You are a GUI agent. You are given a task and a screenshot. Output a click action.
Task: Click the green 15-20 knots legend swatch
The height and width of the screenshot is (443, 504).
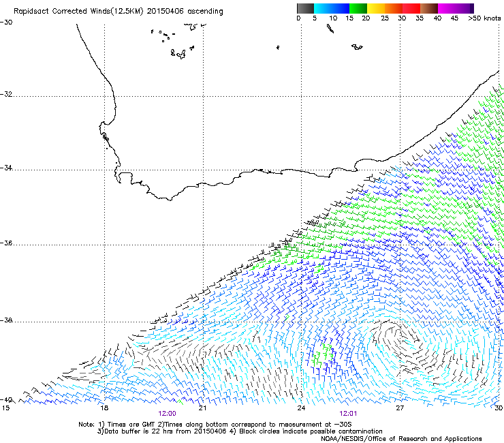pos(358,8)
